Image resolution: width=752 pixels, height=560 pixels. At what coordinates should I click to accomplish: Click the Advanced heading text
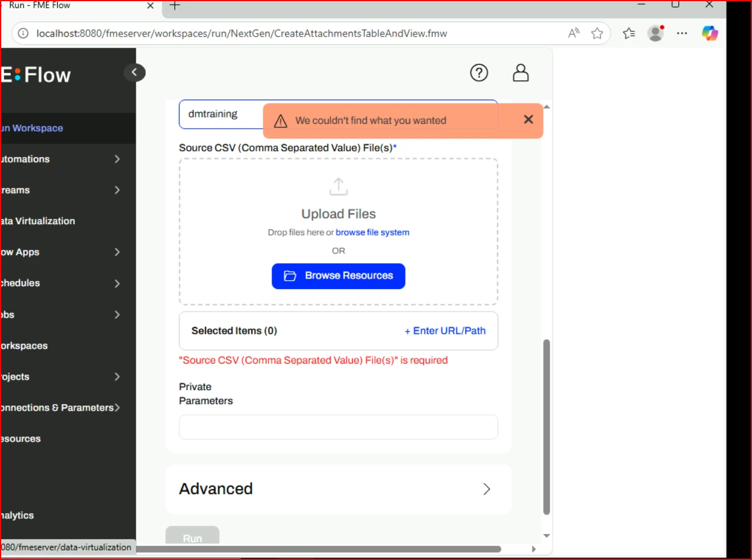[x=215, y=489]
